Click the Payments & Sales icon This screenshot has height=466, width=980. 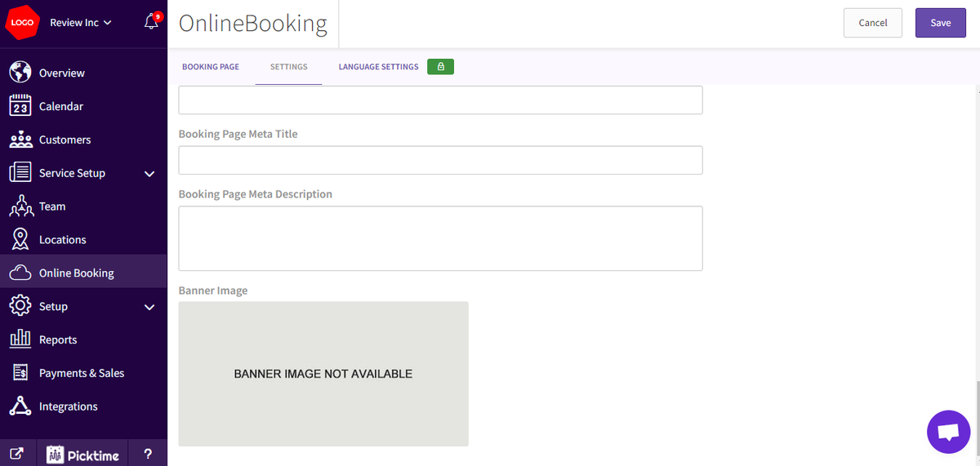20,373
